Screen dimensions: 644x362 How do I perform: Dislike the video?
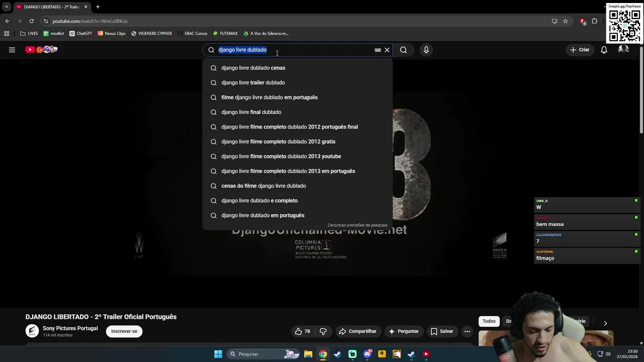point(323,331)
